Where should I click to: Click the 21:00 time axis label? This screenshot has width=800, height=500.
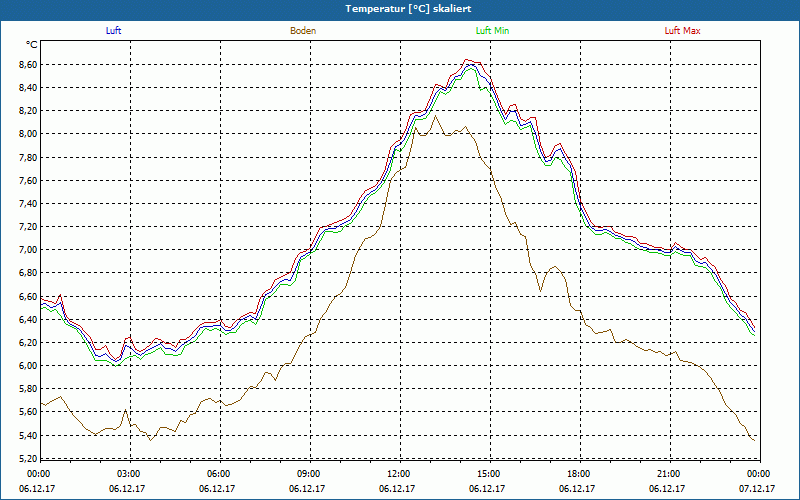[x=667, y=474]
